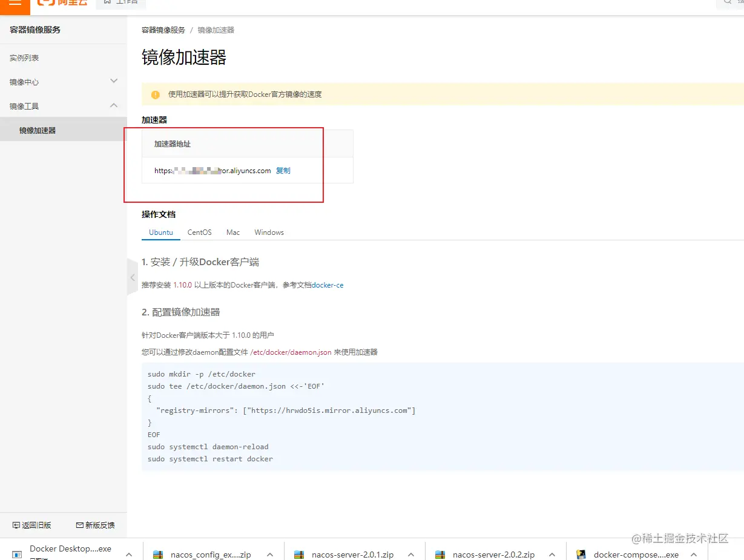Click the blurred accelerator address text
744x560 pixels.
[212, 171]
